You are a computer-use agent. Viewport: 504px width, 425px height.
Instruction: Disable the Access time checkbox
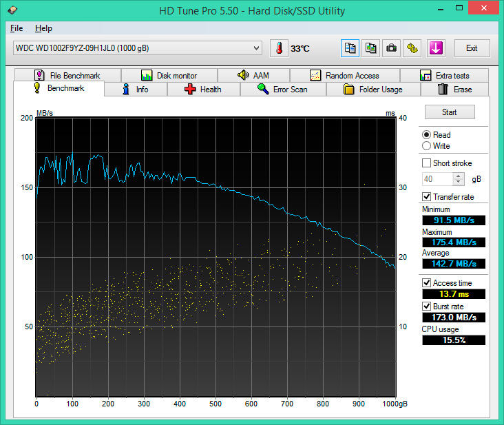tap(427, 283)
